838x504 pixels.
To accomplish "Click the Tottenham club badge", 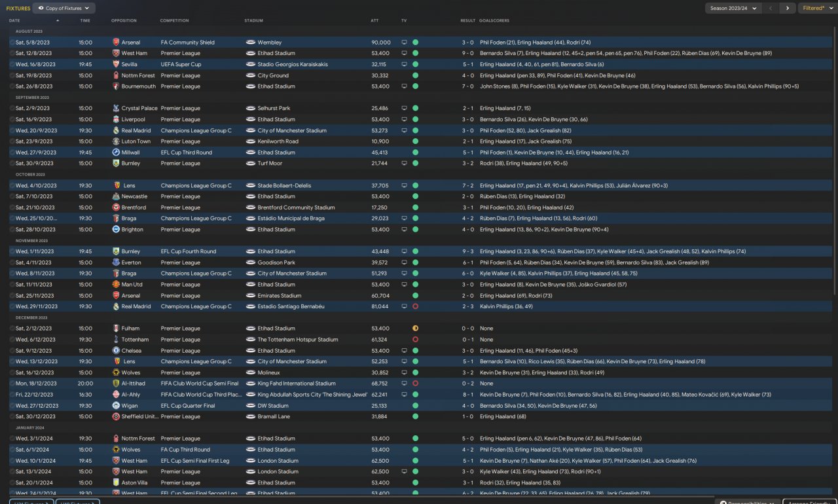I will click(x=116, y=340).
